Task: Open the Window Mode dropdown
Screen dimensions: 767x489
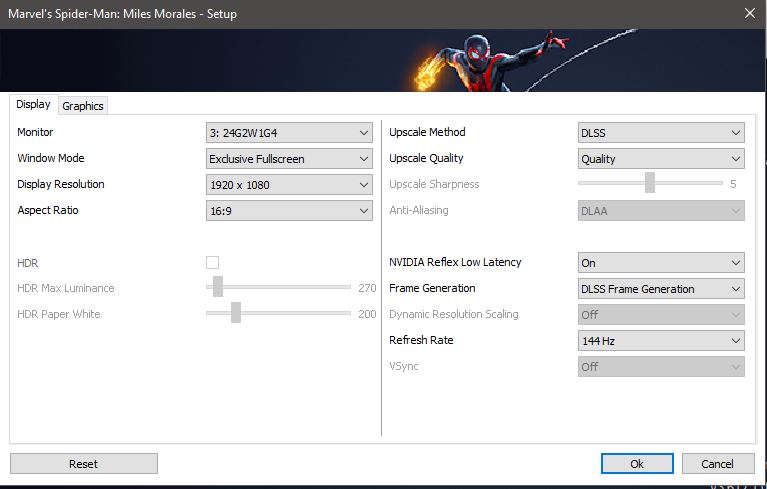Action: pos(289,158)
